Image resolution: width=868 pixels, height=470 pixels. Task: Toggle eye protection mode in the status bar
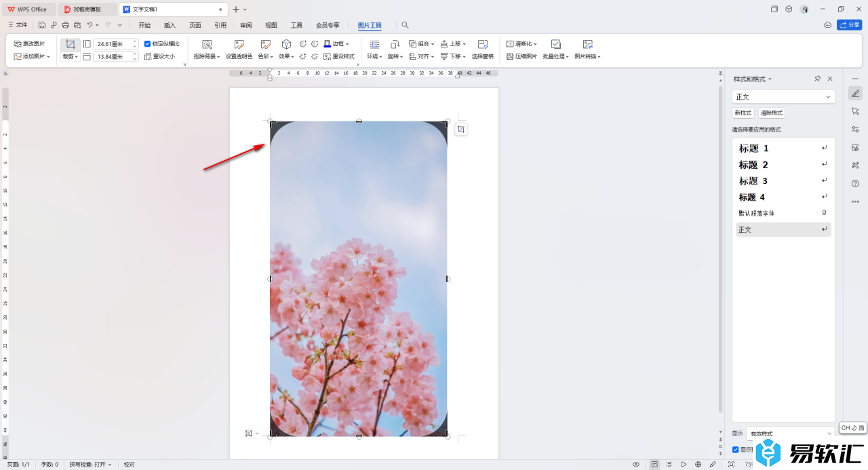pyautogui.click(x=636, y=465)
